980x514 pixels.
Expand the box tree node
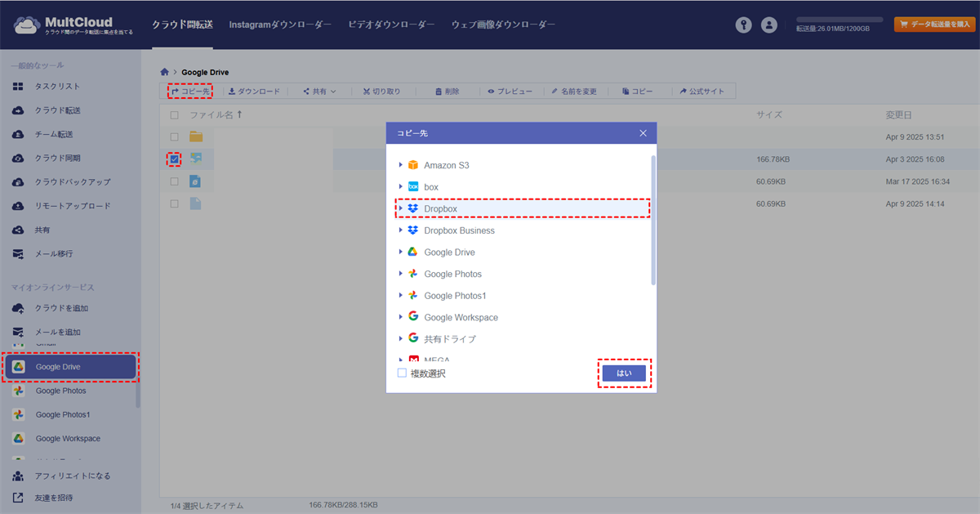point(400,187)
